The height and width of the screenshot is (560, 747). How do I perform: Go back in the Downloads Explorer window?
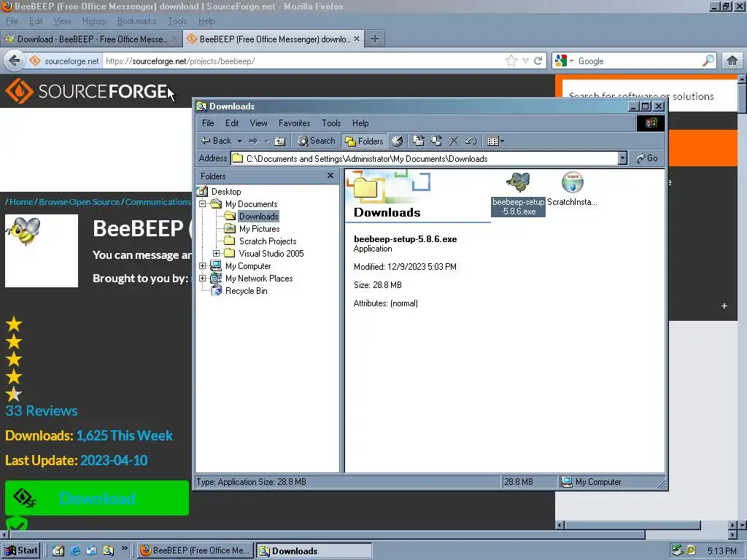(x=216, y=141)
